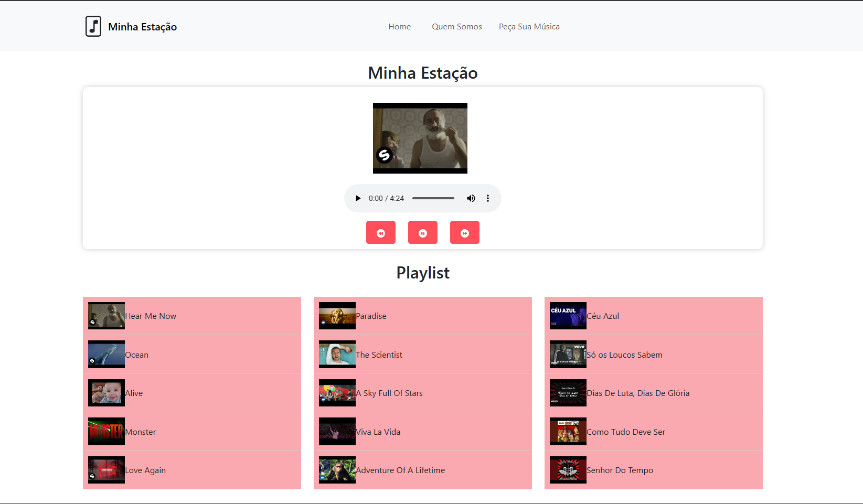Click the Ocean track thumbnail

pyautogui.click(x=106, y=355)
